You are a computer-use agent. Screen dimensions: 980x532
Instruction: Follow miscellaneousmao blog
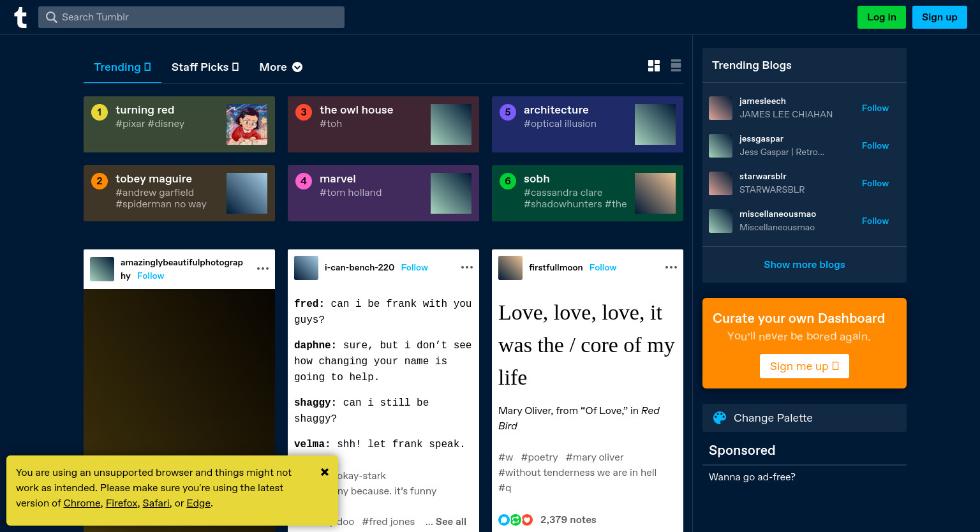875,221
